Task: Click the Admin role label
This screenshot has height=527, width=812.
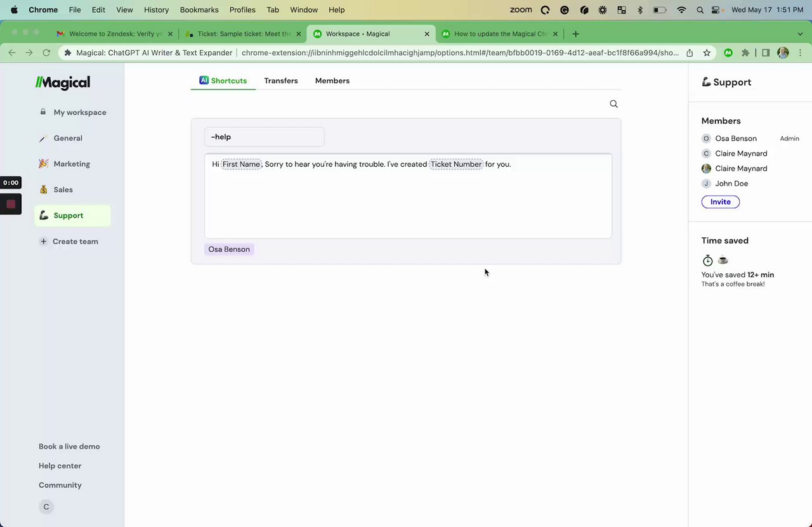Action: tap(790, 138)
